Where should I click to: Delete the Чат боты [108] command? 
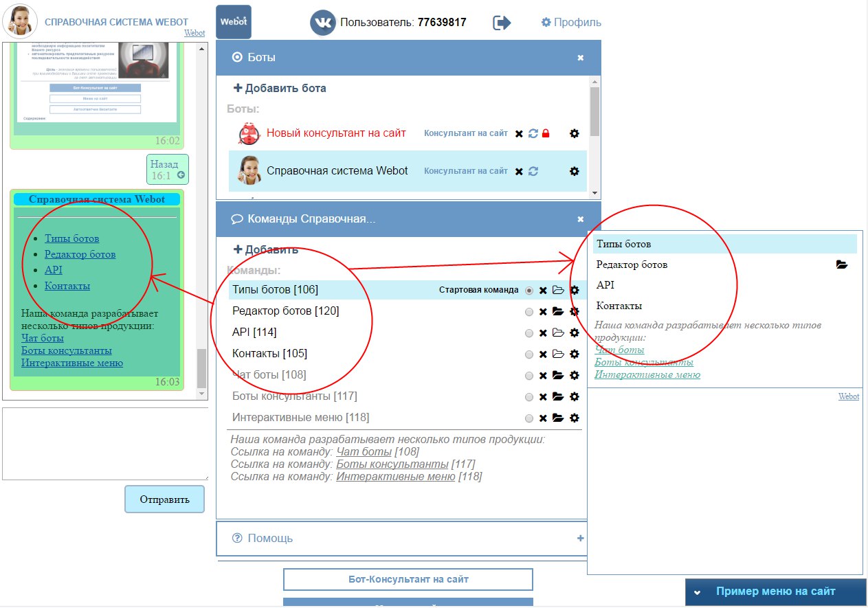543,376
